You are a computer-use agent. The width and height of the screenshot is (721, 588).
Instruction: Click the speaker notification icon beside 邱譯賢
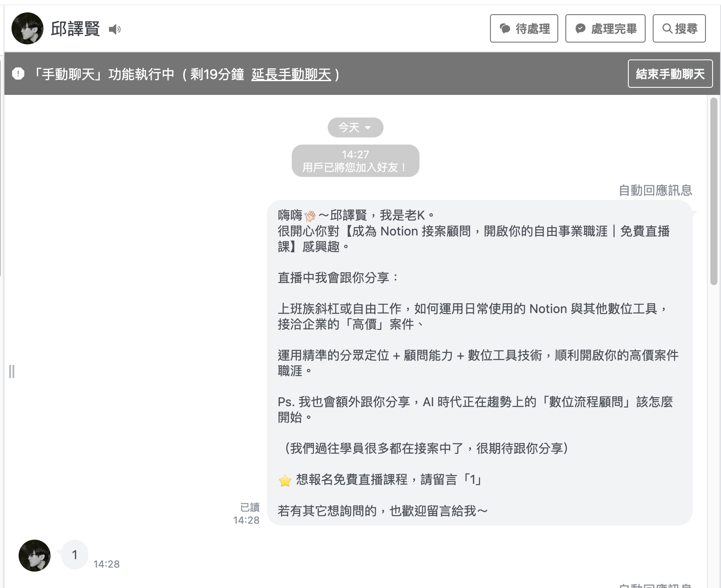(115, 29)
